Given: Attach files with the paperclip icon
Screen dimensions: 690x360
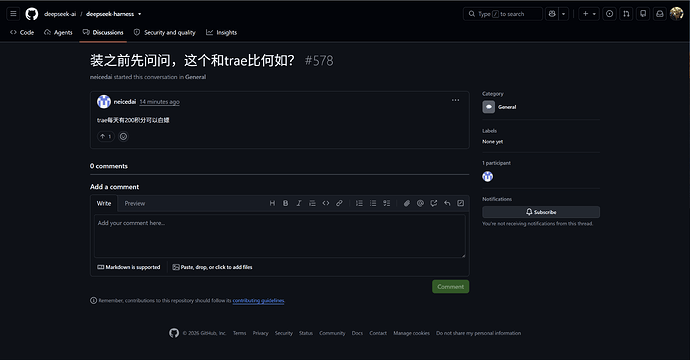Looking at the screenshot, I should 407,203.
